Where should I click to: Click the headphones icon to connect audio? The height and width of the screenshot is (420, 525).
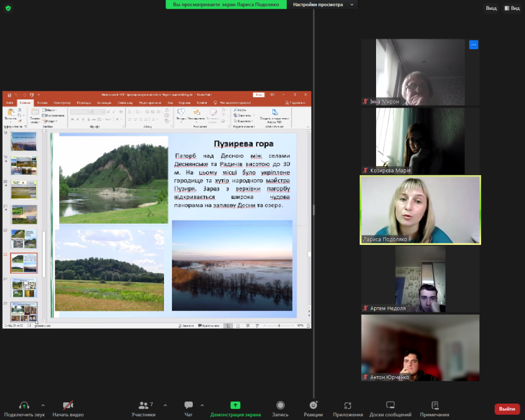pos(24,406)
